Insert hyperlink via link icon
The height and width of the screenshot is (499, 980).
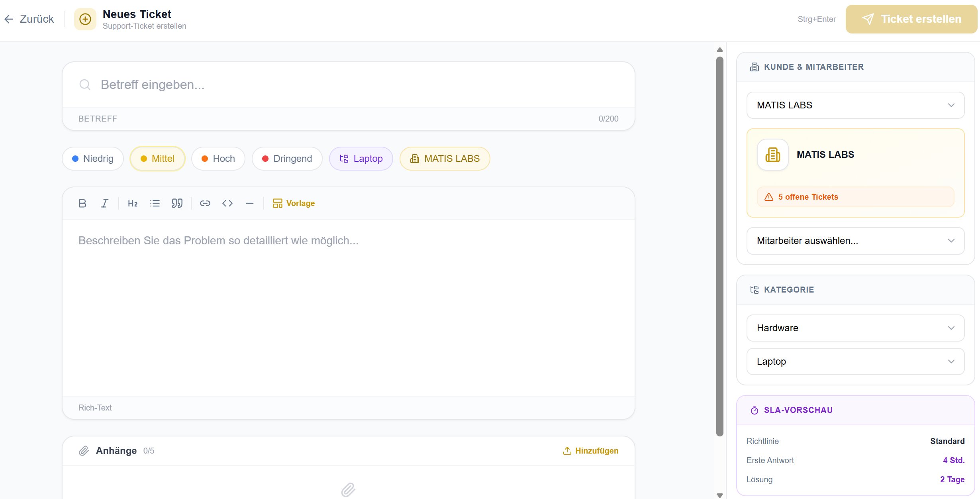[x=205, y=203]
